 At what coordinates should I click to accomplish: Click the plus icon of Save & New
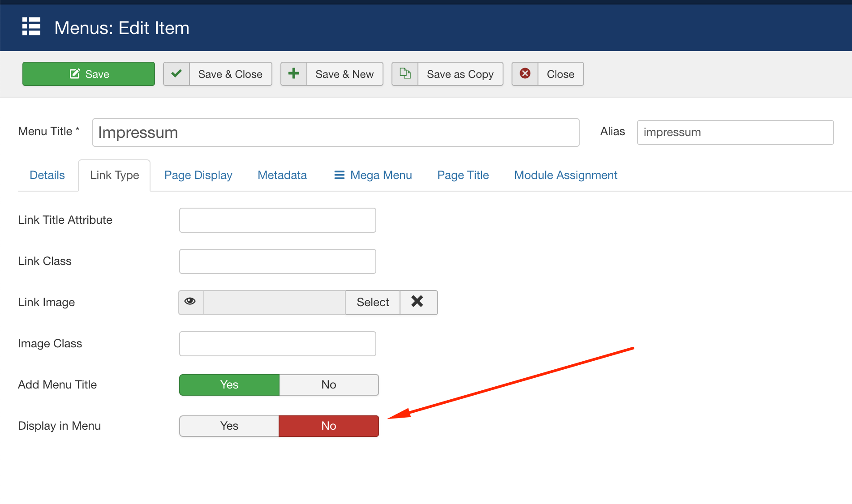(x=294, y=74)
